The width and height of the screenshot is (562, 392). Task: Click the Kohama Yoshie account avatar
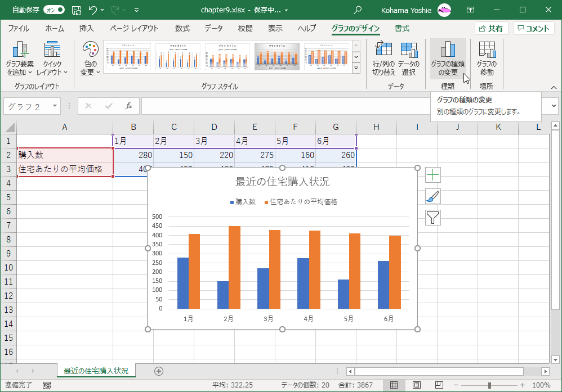444,10
